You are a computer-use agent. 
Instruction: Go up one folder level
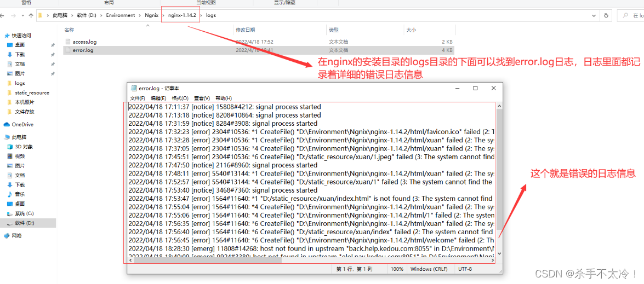click(x=31, y=15)
